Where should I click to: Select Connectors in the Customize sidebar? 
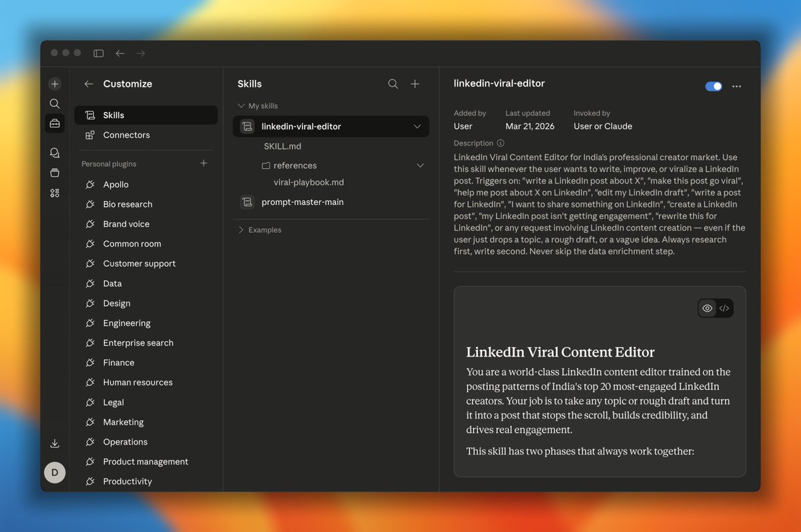coord(146,135)
